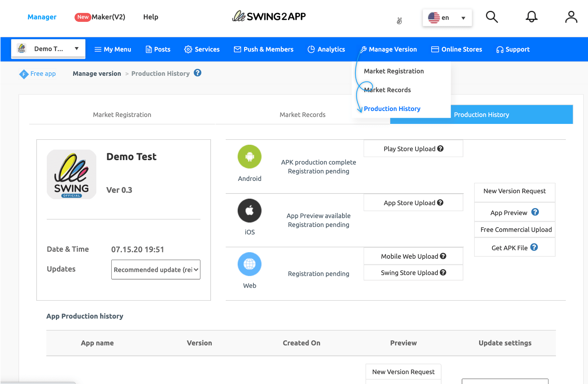Switch to the Market Registration tab

[x=122, y=115]
